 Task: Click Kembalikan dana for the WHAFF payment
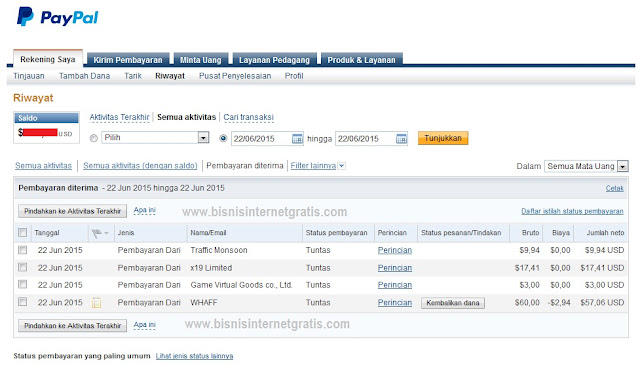point(453,303)
